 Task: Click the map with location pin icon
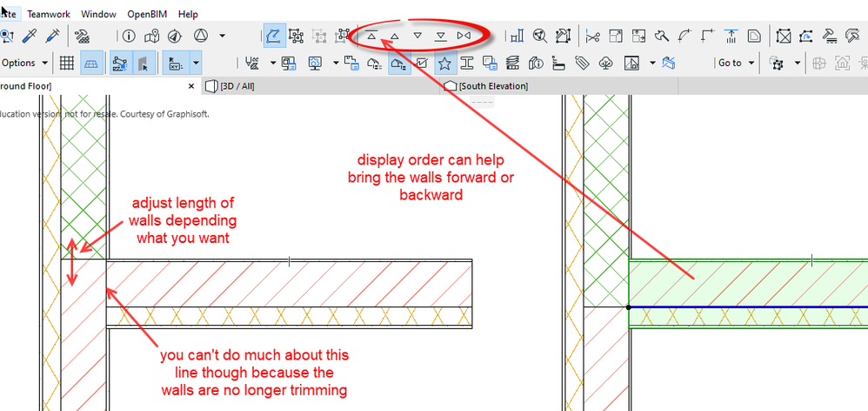151,37
